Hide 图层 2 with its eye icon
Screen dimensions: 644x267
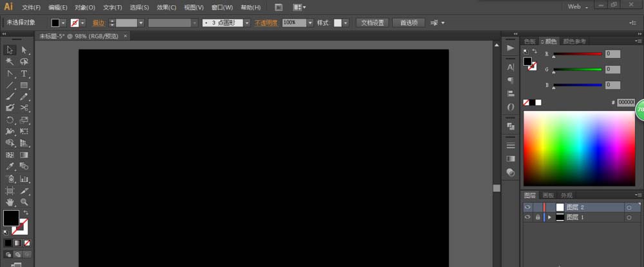[528, 208]
